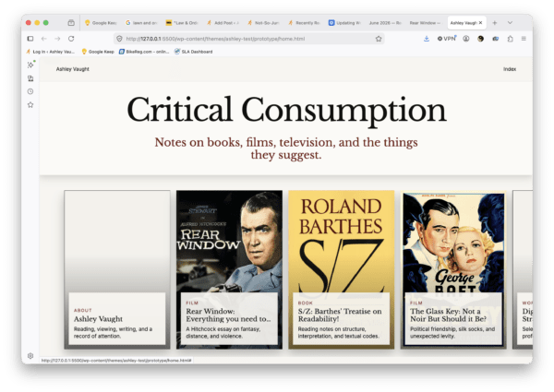
Task: Open the hamburger application menu
Action: coord(524,39)
